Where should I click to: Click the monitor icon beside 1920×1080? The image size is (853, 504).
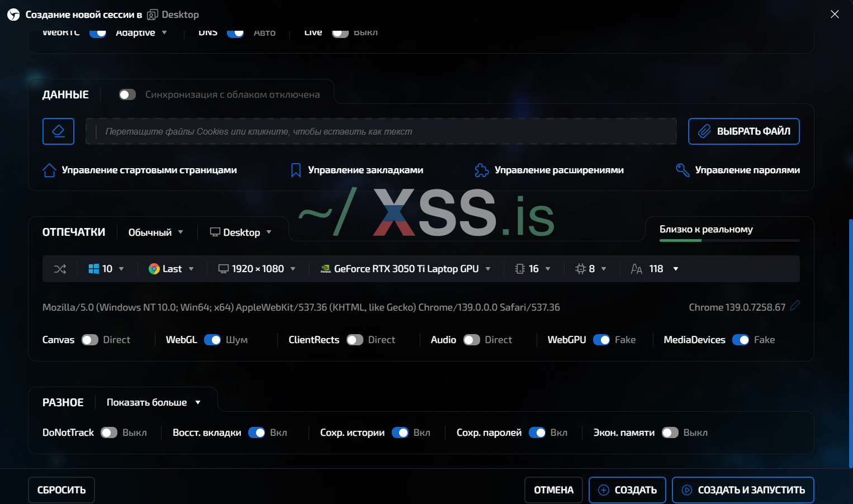click(224, 269)
